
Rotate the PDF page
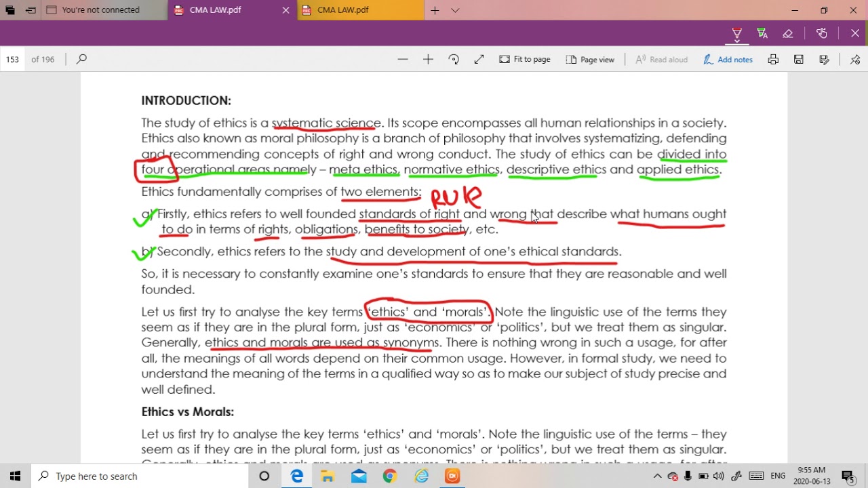454,59
